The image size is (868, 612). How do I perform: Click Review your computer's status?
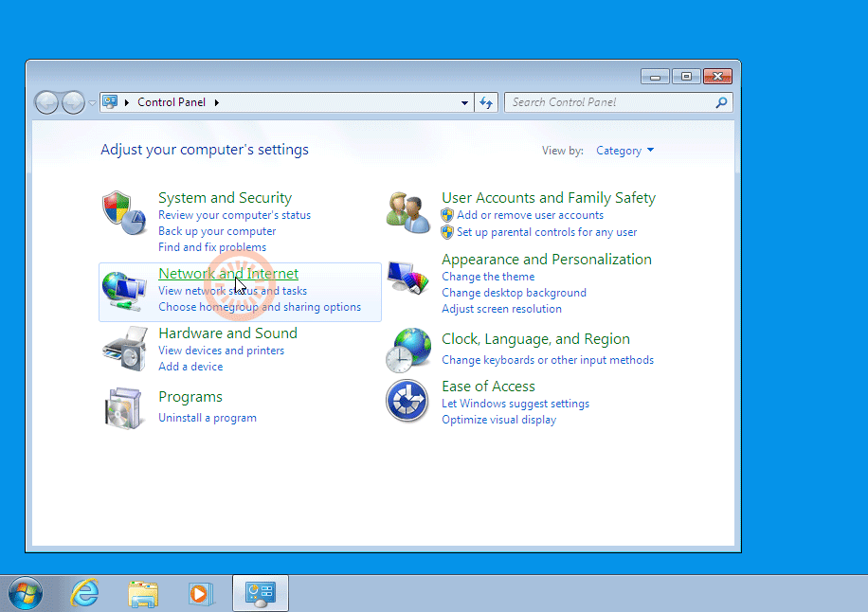(234, 215)
